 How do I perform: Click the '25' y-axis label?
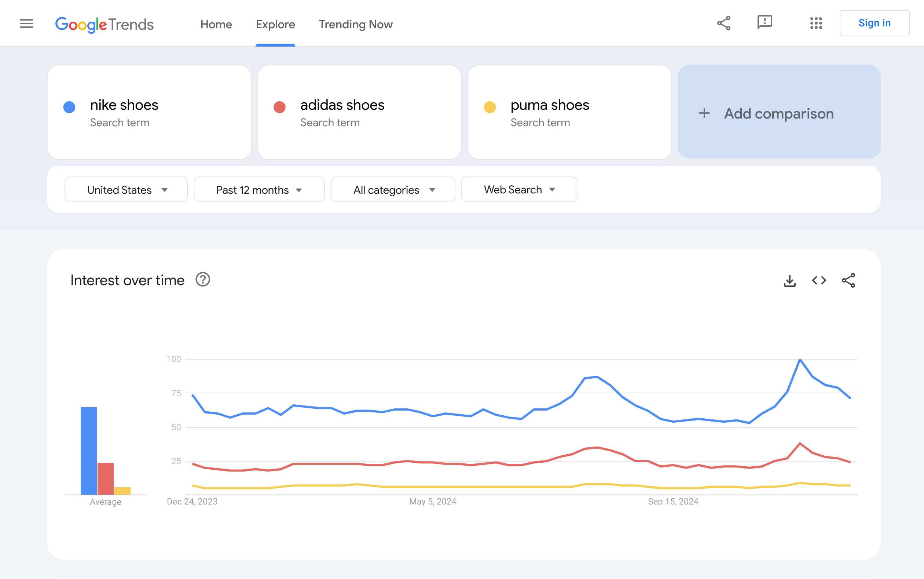[x=176, y=461]
